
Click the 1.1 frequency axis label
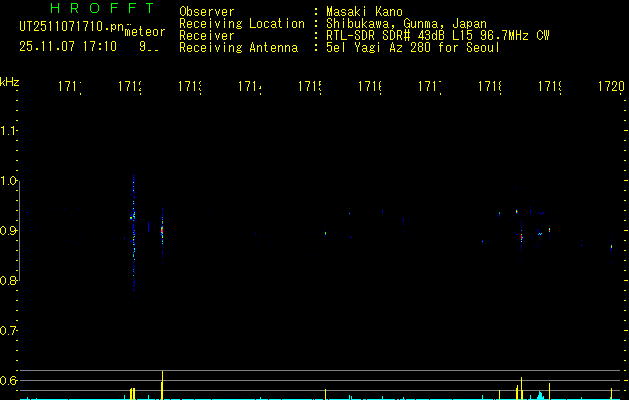point(8,131)
